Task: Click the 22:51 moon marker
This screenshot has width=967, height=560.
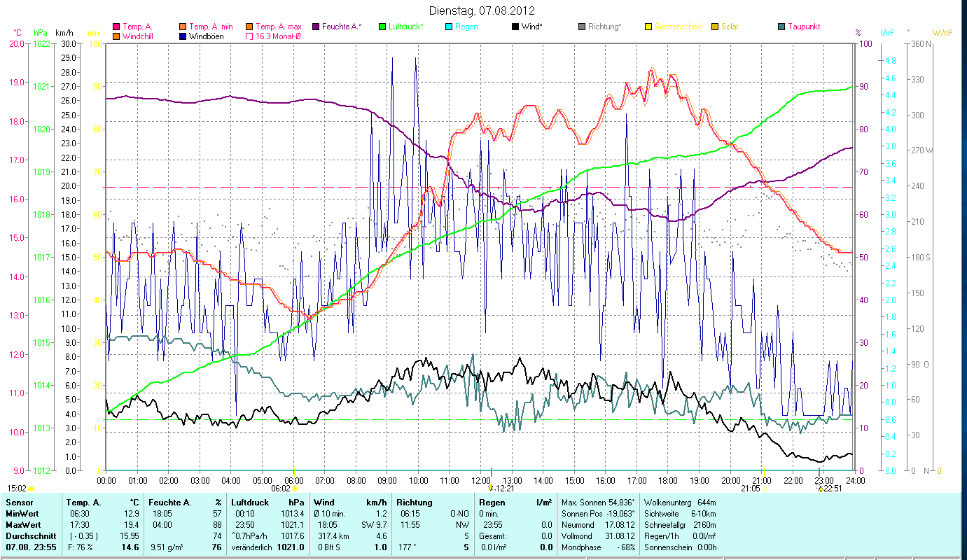Action: pyautogui.click(x=820, y=488)
